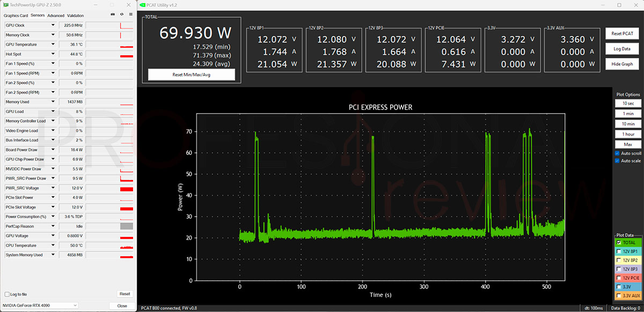Click the GPU-Z refresh icon
The image size is (644, 312).
121,14
